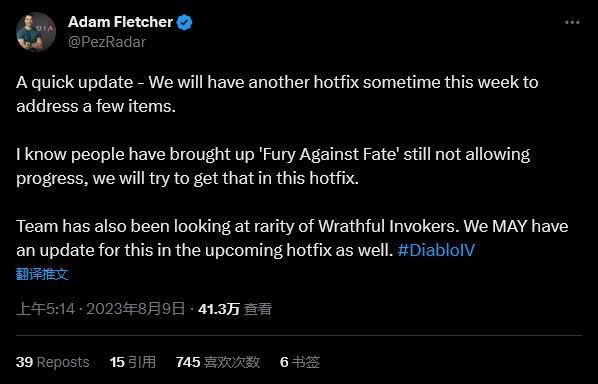598x384 pixels.
Task: Click the first paragraph about the hotfix
Action: tap(277, 94)
